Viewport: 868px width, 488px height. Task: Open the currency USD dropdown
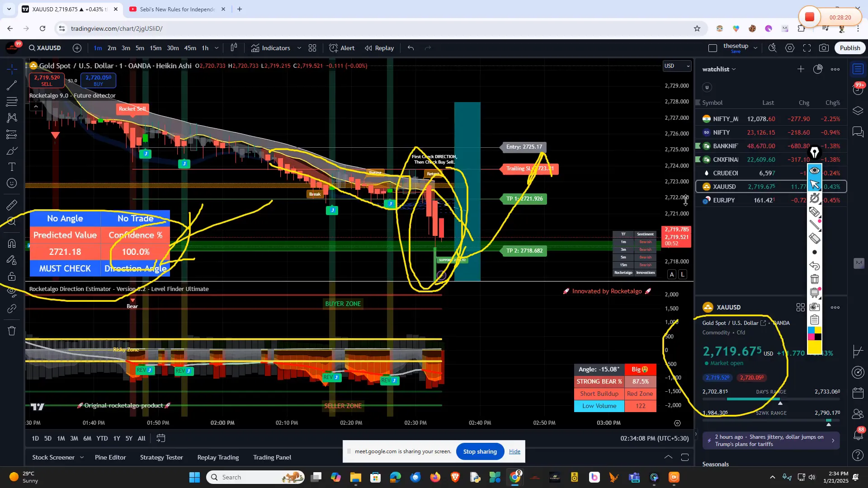coord(677,66)
